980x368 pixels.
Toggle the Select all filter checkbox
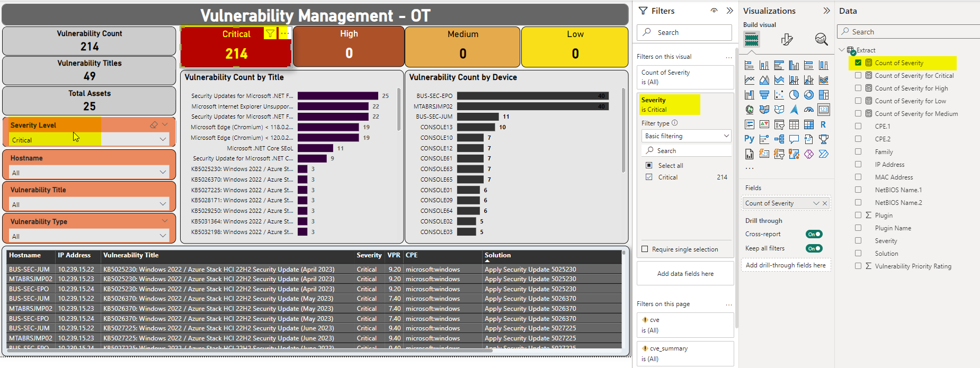point(649,166)
